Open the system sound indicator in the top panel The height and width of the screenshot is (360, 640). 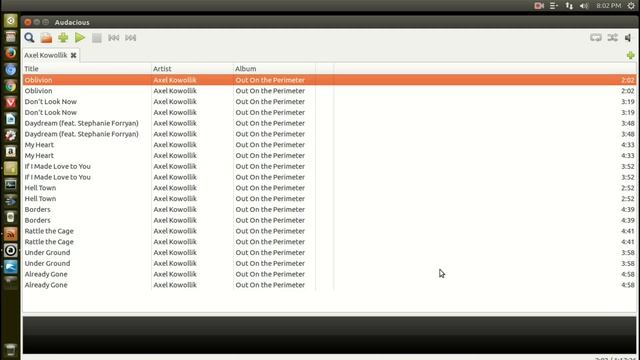584,6
